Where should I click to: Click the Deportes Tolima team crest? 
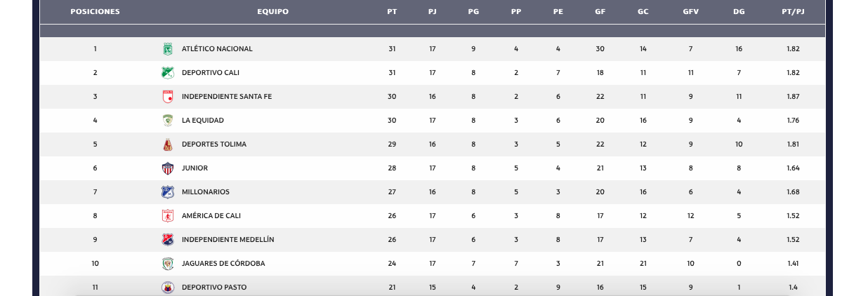[167, 144]
